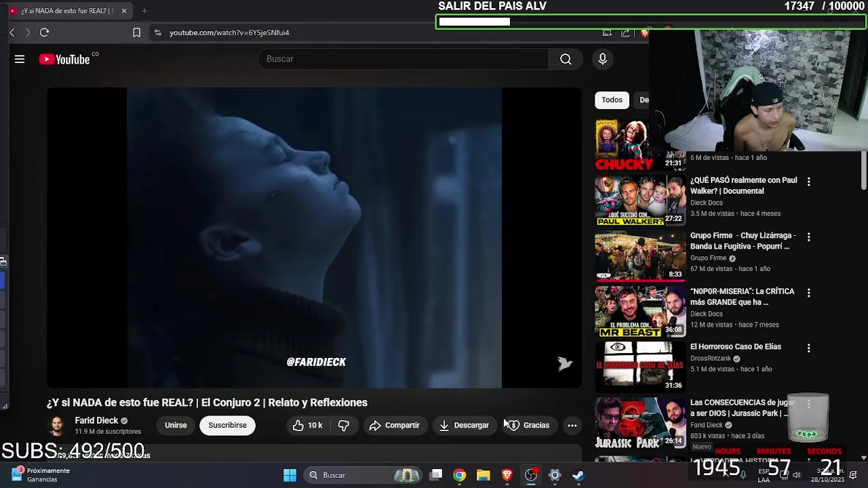The width and height of the screenshot is (868, 488).
Task: Go back with the browser arrow
Action: (x=12, y=32)
